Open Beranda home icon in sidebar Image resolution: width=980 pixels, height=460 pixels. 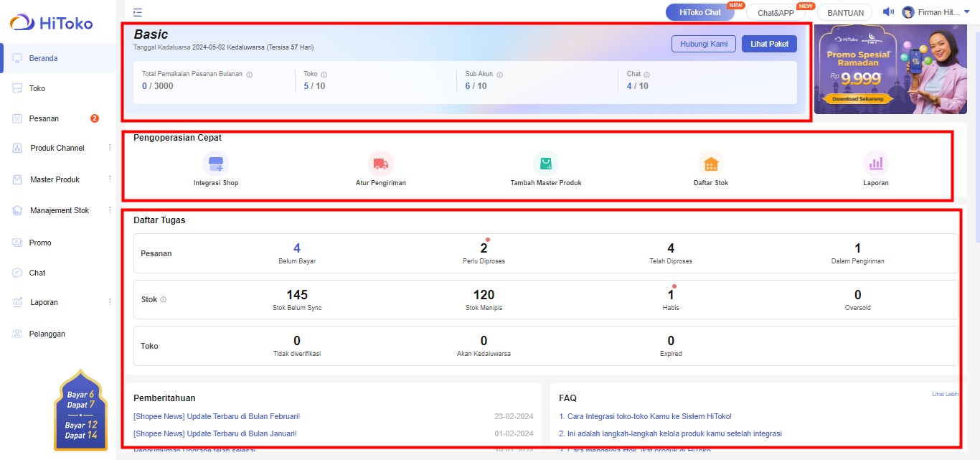[x=18, y=58]
